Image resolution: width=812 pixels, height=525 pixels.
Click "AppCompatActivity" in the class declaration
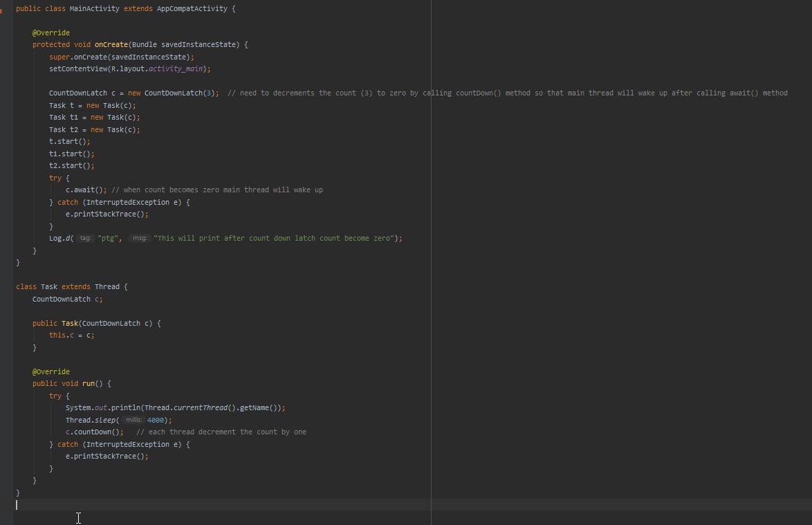coord(192,9)
